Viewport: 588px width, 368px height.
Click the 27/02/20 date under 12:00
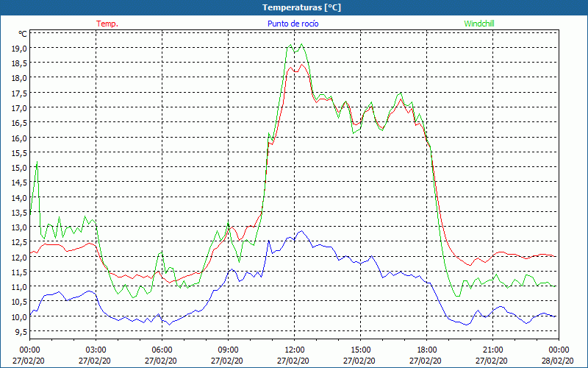tap(293, 361)
